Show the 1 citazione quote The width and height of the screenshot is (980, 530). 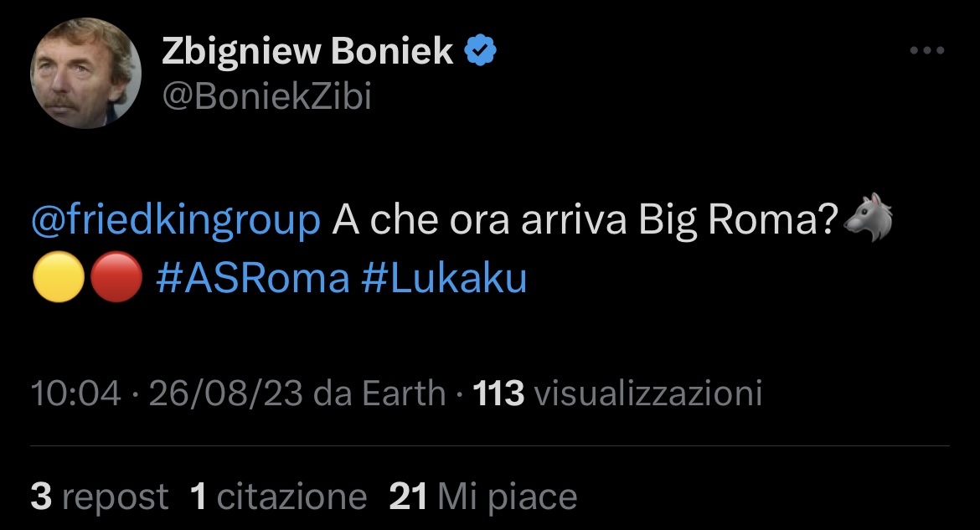(278, 497)
